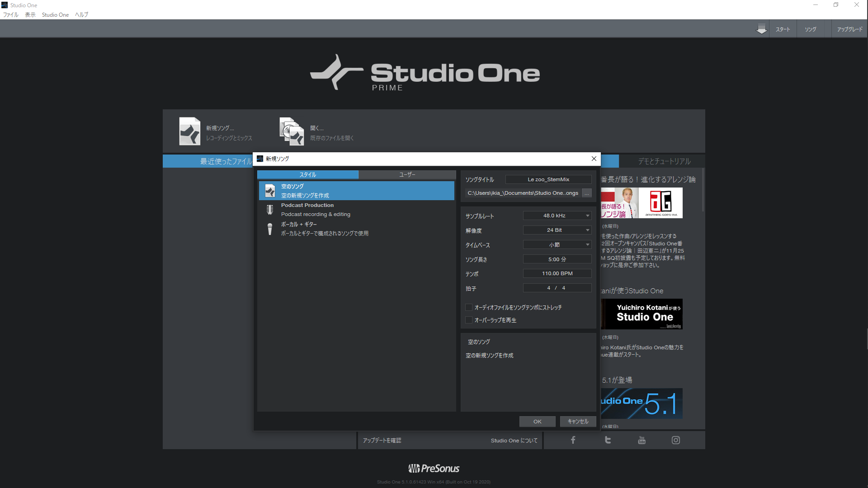This screenshot has width=868, height=488.
Task: Open the 表示 menu
Action: coord(30,15)
